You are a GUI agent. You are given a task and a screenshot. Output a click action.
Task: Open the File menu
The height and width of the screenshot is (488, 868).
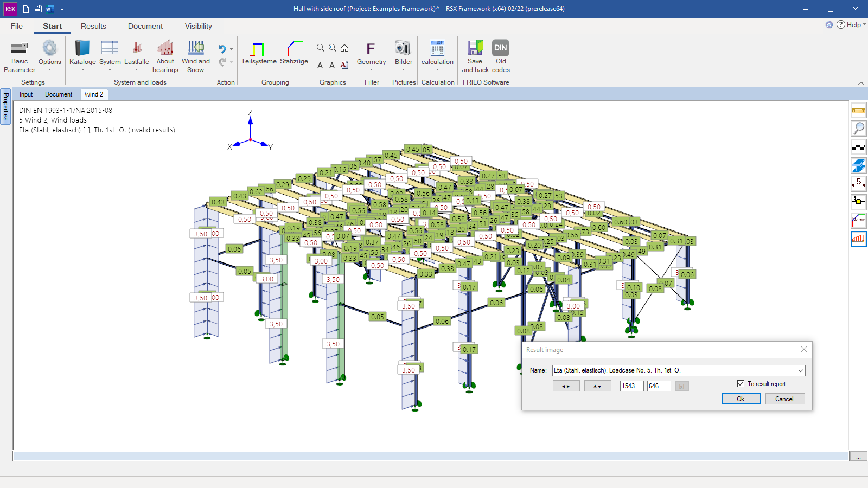point(17,26)
